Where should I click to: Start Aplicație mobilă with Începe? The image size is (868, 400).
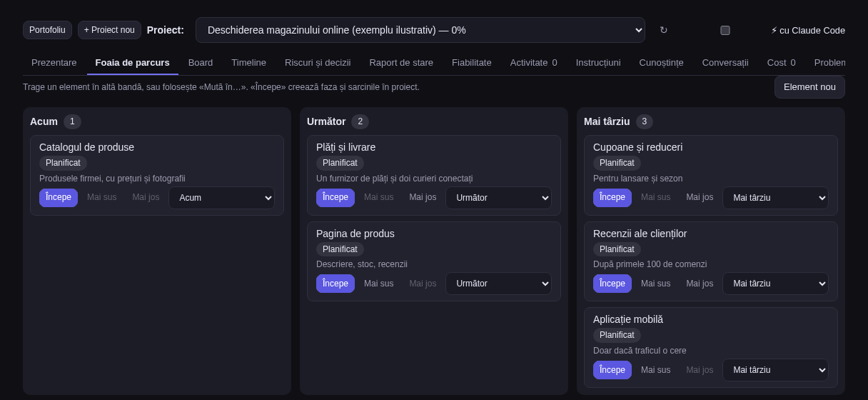(612, 370)
